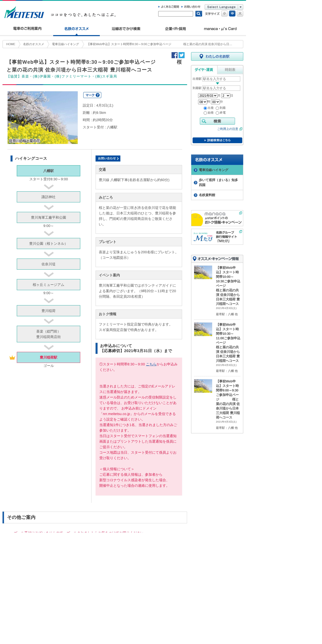Select the 終電 radio button
Viewport: 322px width, 644px height.
tap(217, 113)
